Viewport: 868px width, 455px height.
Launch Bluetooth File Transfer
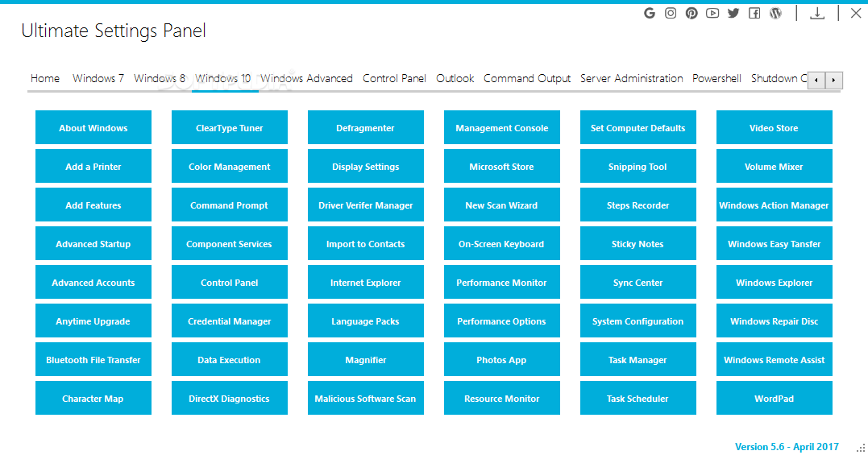point(93,360)
